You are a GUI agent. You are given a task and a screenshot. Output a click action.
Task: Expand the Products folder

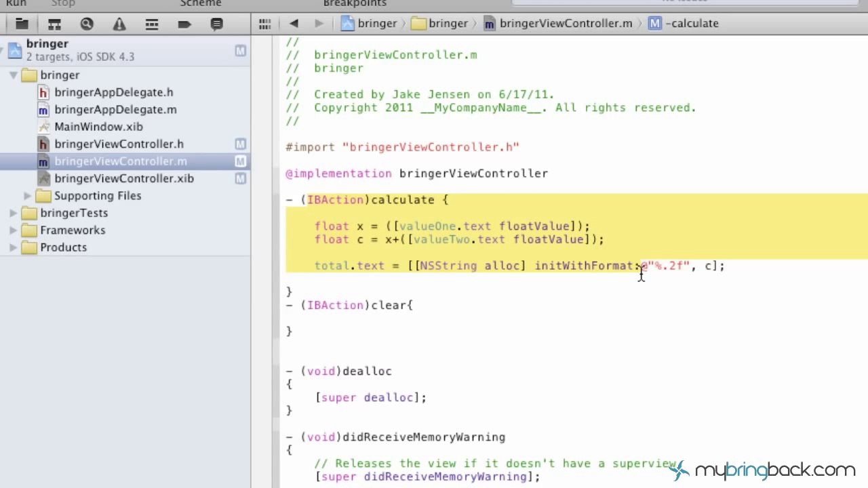(x=13, y=247)
